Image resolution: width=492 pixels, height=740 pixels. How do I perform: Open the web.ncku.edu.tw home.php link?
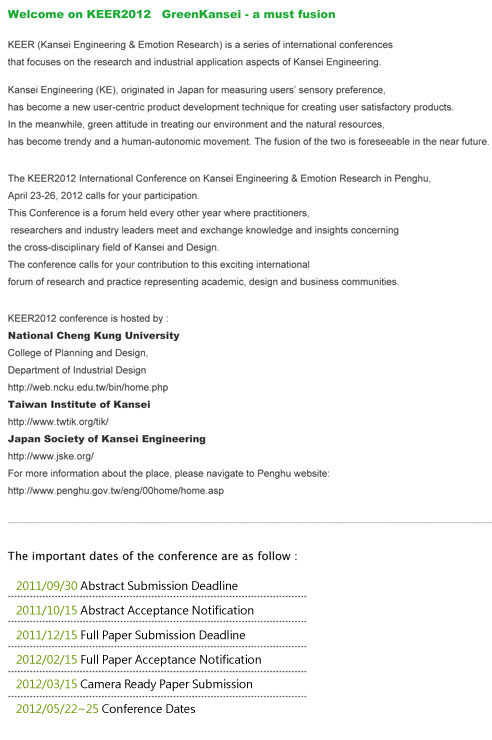point(88,387)
